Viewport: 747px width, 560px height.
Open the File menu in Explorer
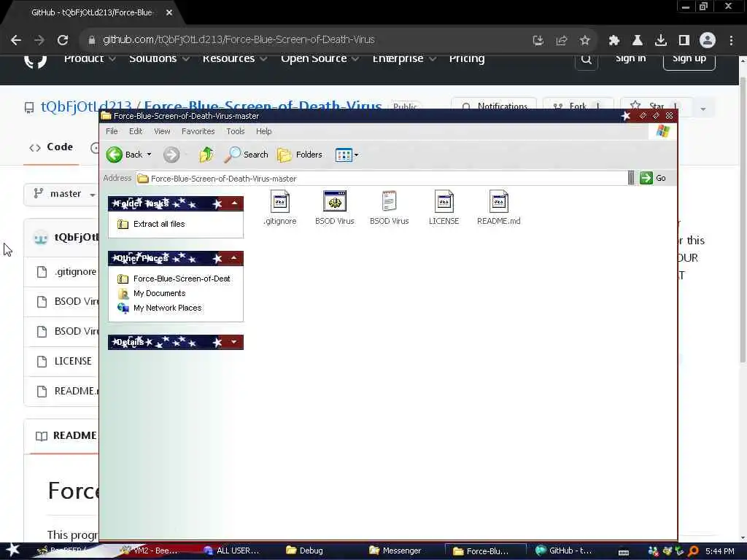pos(112,131)
